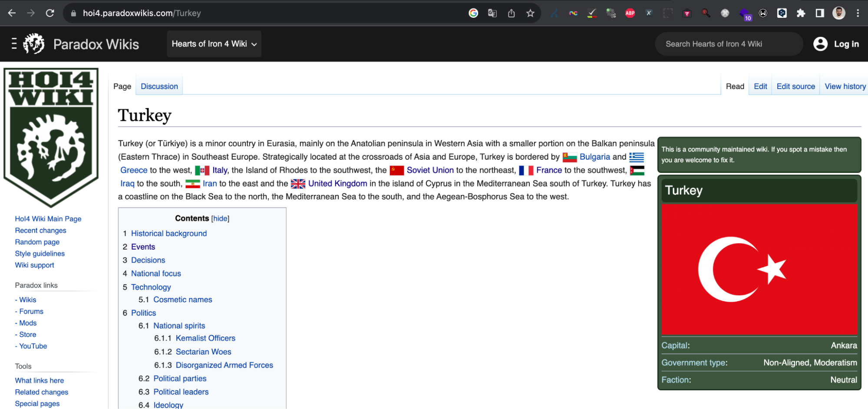Image resolution: width=868 pixels, height=409 pixels.
Task: Click the browser address bar URL
Action: (142, 13)
